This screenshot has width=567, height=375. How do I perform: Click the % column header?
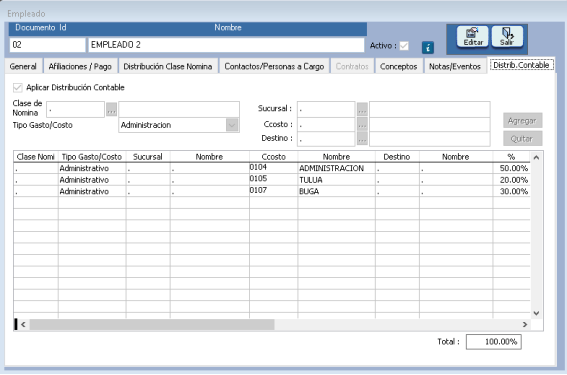(x=511, y=157)
